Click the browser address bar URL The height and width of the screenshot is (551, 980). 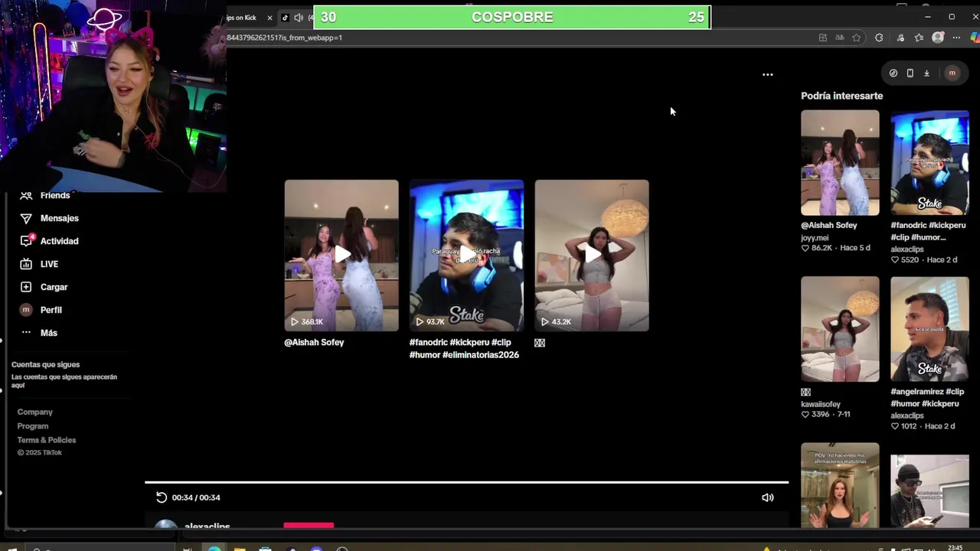click(285, 37)
